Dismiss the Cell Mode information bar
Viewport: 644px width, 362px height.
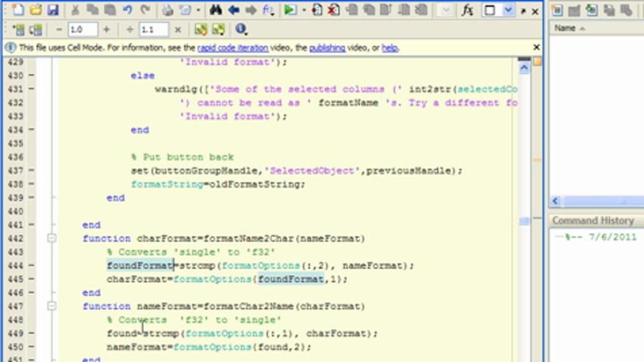click(536, 47)
